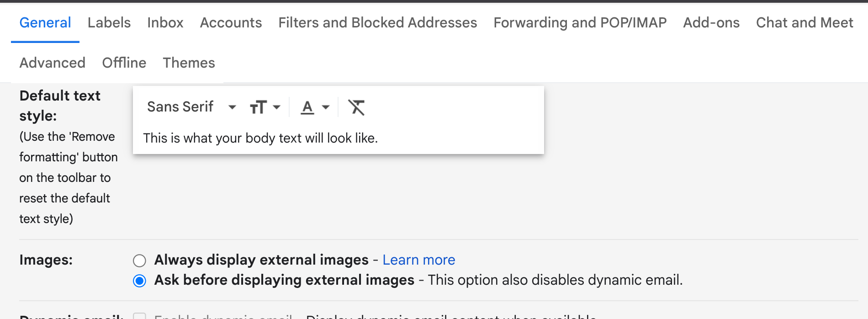Switch to the Themes tab
Image resolution: width=868 pixels, height=319 pixels.
(x=189, y=63)
